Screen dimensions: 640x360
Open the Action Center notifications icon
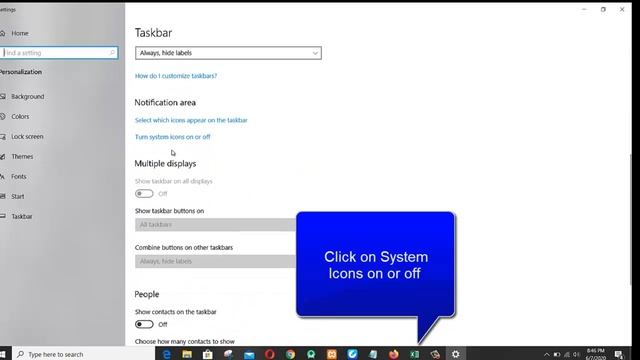(x=619, y=355)
